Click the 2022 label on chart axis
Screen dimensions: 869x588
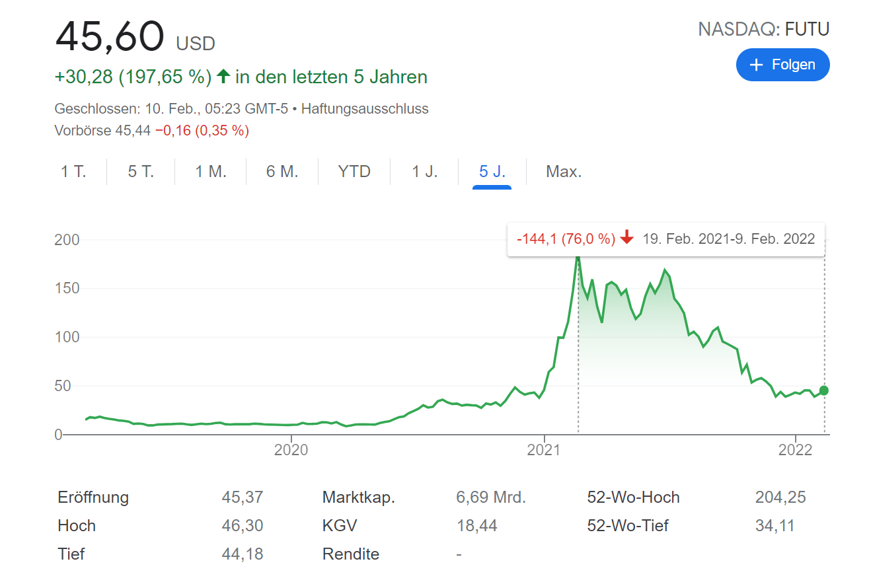pos(796,450)
